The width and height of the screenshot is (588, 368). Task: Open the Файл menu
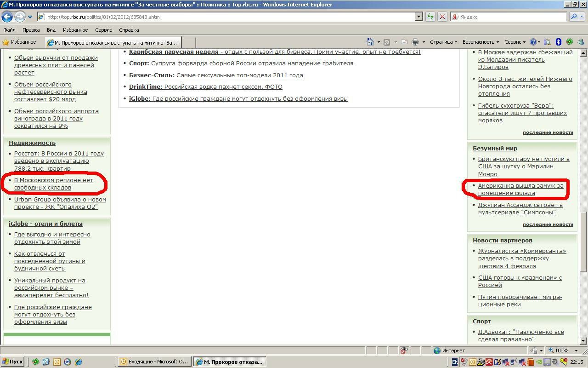pyautogui.click(x=9, y=30)
